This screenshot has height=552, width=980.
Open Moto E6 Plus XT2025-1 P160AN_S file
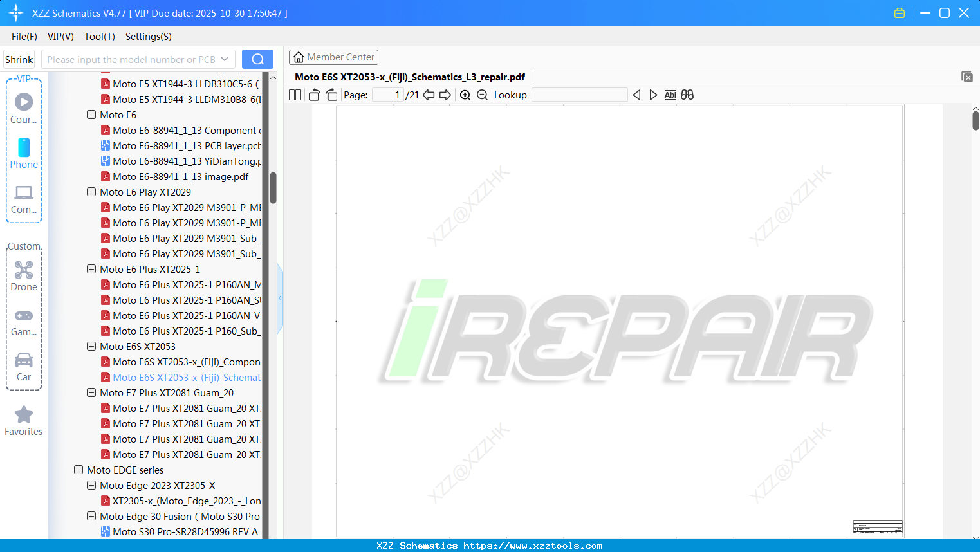coord(181,300)
